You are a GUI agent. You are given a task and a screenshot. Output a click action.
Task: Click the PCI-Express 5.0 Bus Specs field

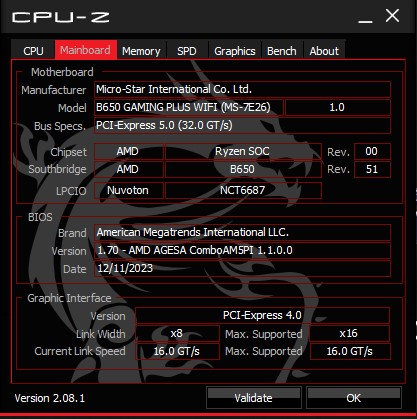[x=242, y=125]
